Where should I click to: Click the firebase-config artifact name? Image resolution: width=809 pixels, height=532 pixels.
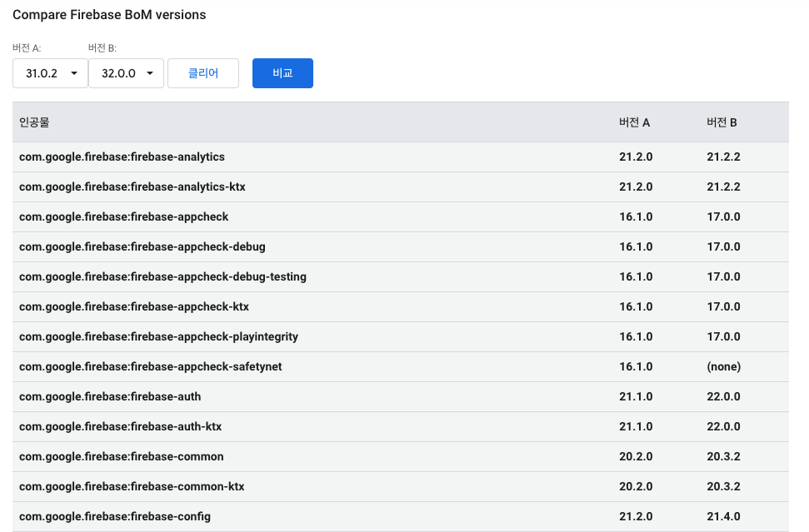click(114, 516)
